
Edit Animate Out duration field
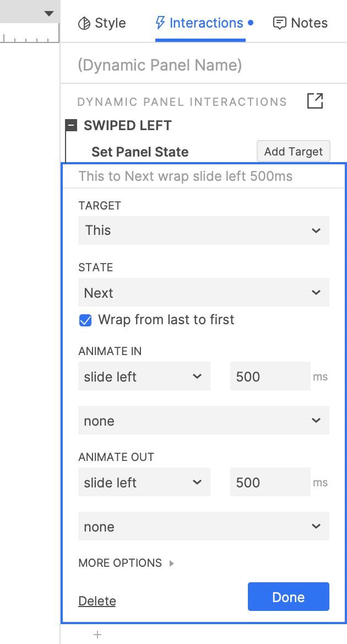click(270, 483)
